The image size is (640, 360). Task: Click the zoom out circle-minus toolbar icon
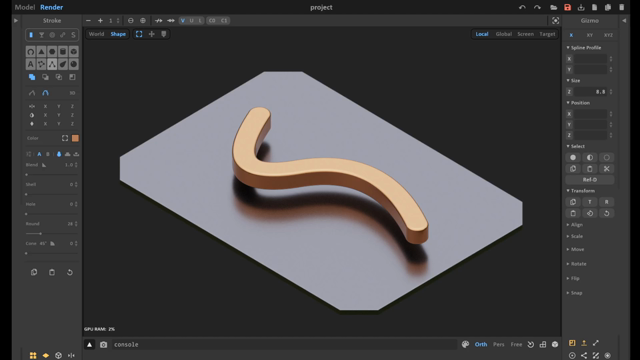(131, 20)
